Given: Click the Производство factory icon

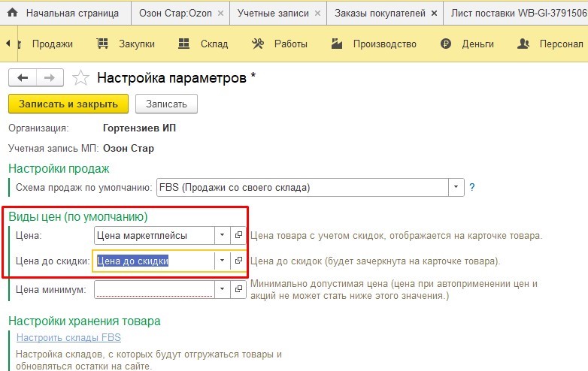Looking at the screenshot, I should point(337,44).
